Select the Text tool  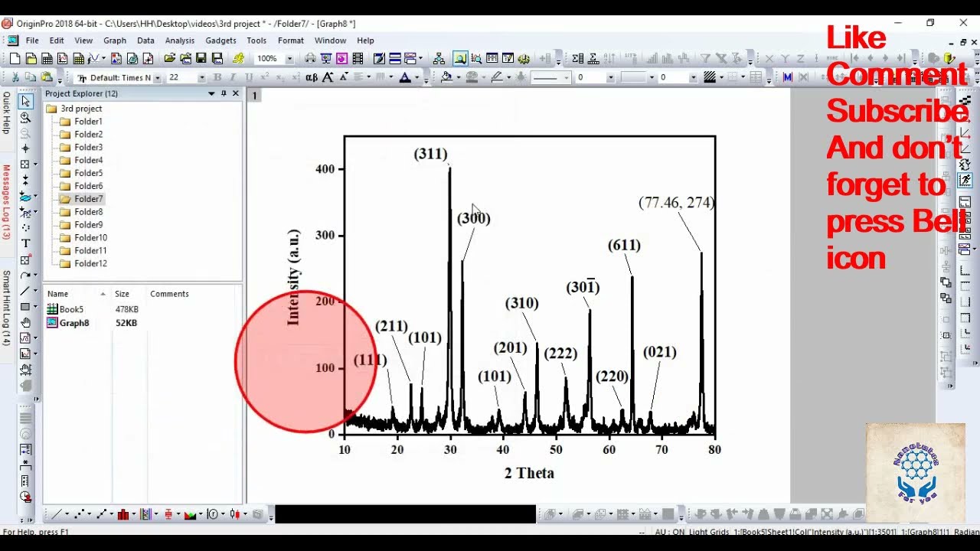pyautogui.click(x=25, y=243)
